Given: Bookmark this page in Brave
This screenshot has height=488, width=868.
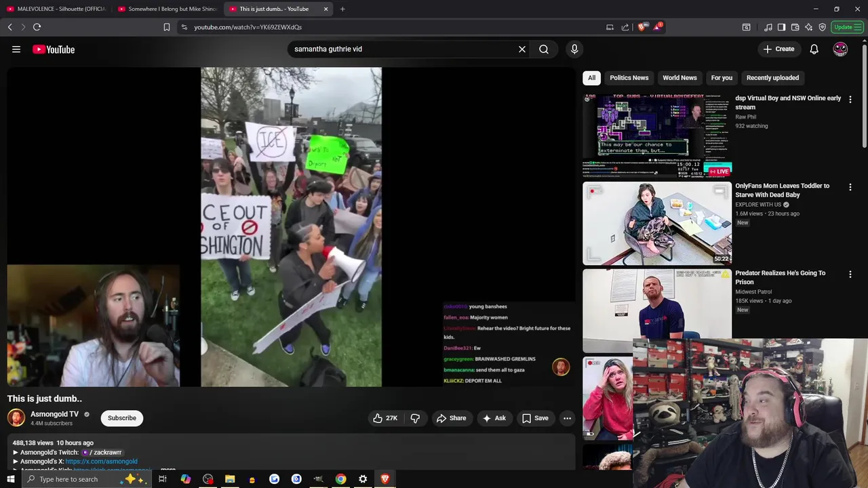Looking at the screenshot, I should click(167, 27).
